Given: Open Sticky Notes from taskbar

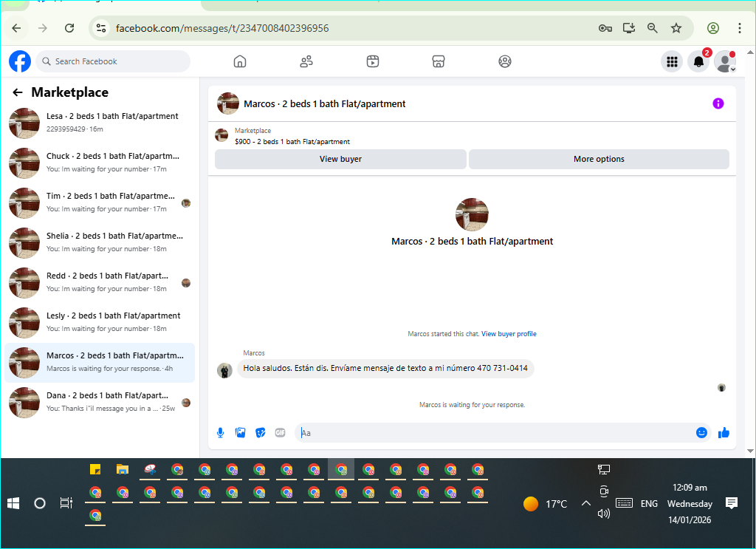Looking at the screenshot, I should click(95, 469).
